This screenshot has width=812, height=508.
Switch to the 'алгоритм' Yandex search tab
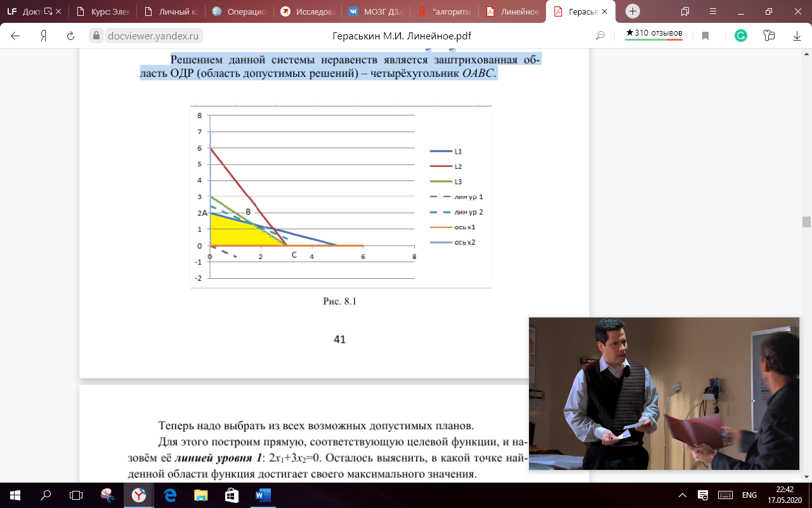444,11
